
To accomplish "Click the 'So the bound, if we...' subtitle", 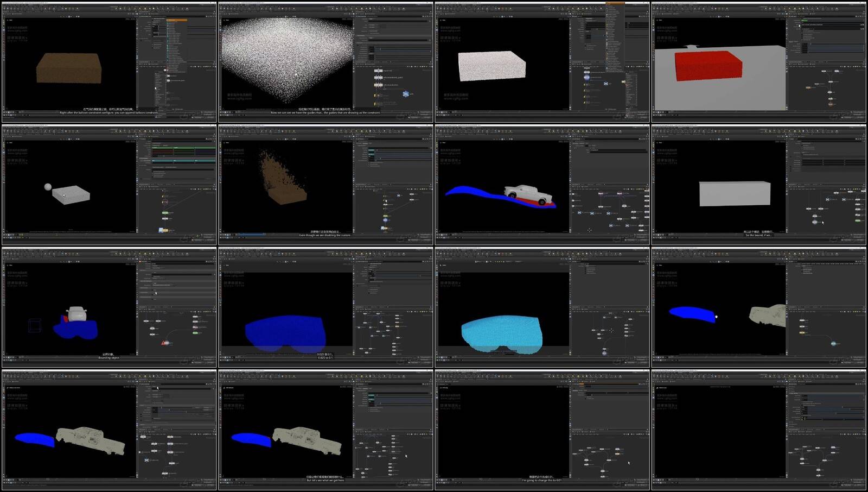I will (x=758, y=235).
